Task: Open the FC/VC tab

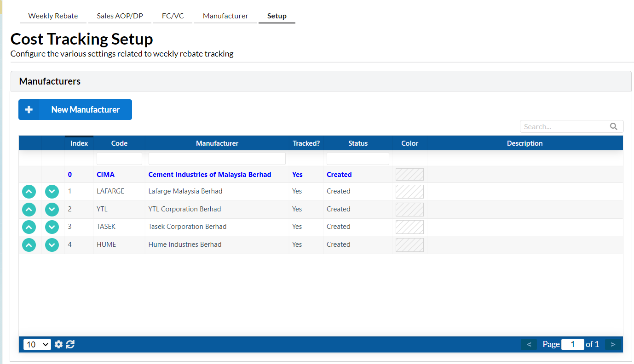Action: click(x=173, y=16)
